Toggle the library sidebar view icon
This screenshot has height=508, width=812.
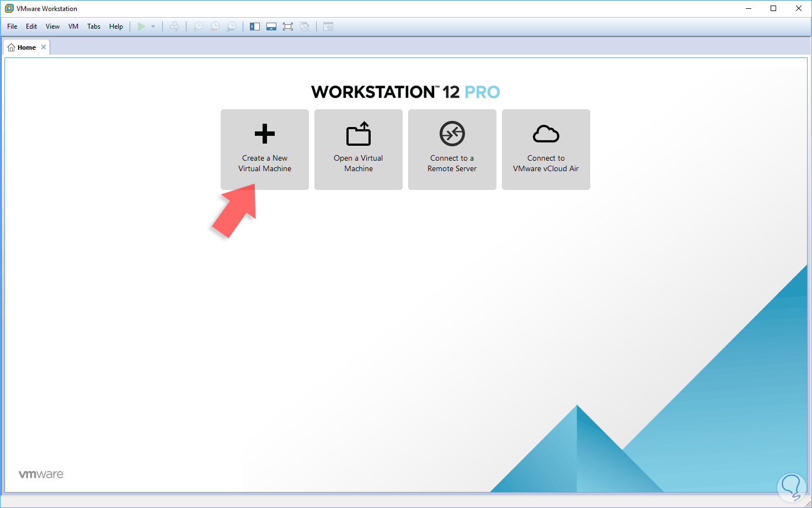pyautogui.click(x=255, y=27)
